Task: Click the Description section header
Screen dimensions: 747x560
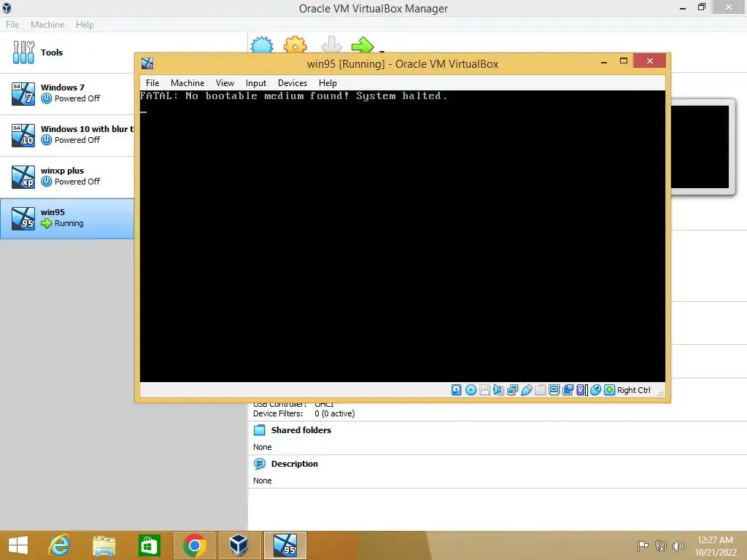Action: (x=295, y=464)
